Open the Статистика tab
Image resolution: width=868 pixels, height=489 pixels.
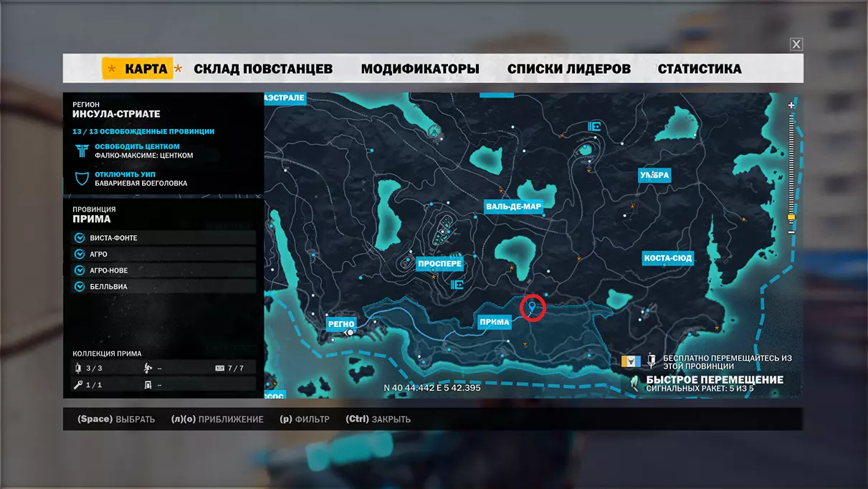(x=700, y=69)
